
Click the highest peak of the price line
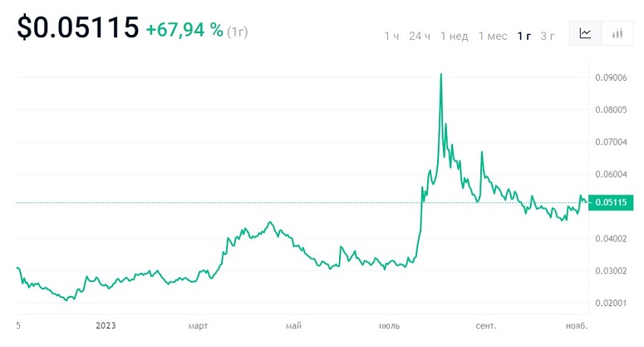(441, 74)
